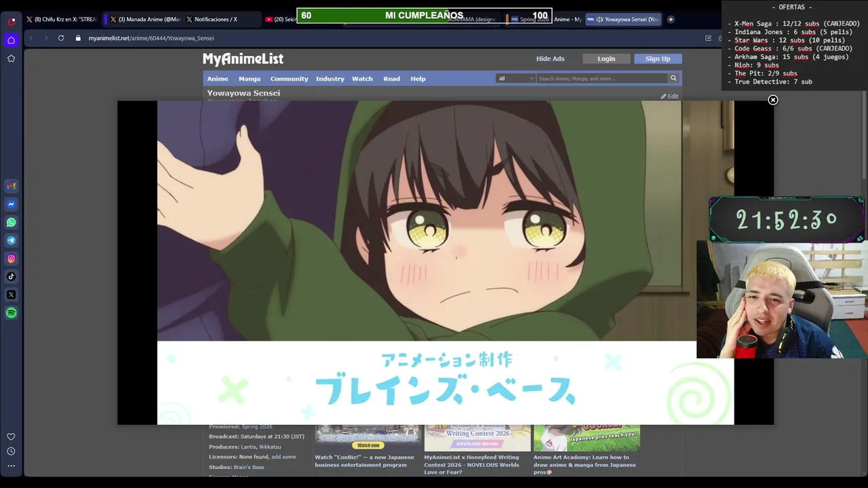The width and height of the screenshot is (868, 488).
Task: Reload the page
Action: [x=61, y=38]
